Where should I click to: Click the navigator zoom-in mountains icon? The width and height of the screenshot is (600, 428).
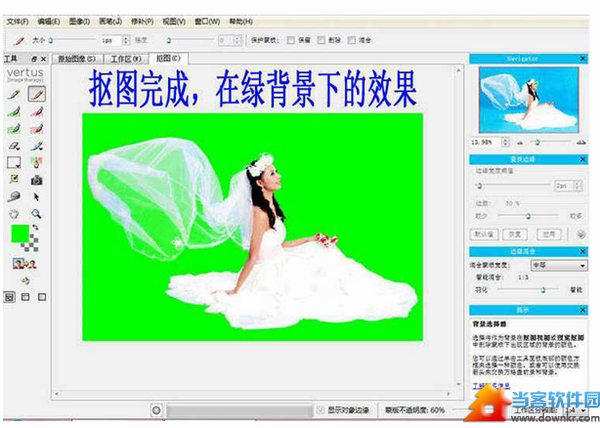click(x=581, y=143)
